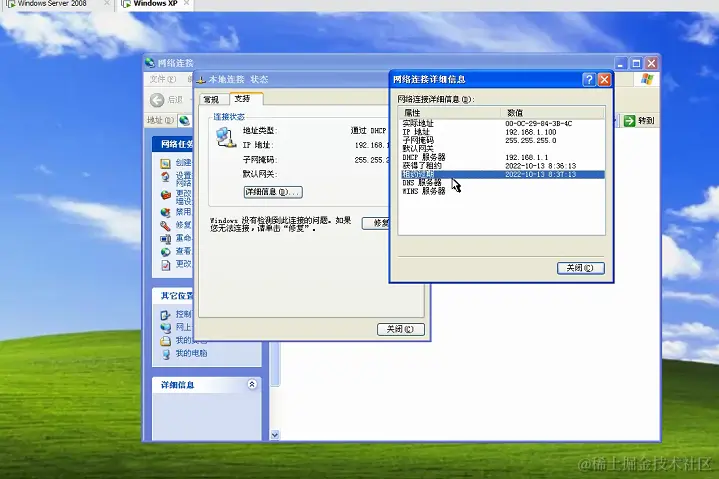Click the view connection status task icon
Image resolution: width=719 pixels, height=479 pixels.
point(166,252)
